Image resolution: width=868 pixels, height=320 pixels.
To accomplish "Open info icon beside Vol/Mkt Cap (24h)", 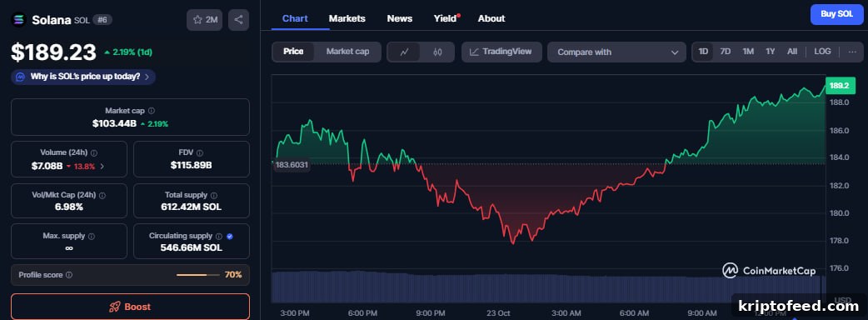I will [102, 196].
